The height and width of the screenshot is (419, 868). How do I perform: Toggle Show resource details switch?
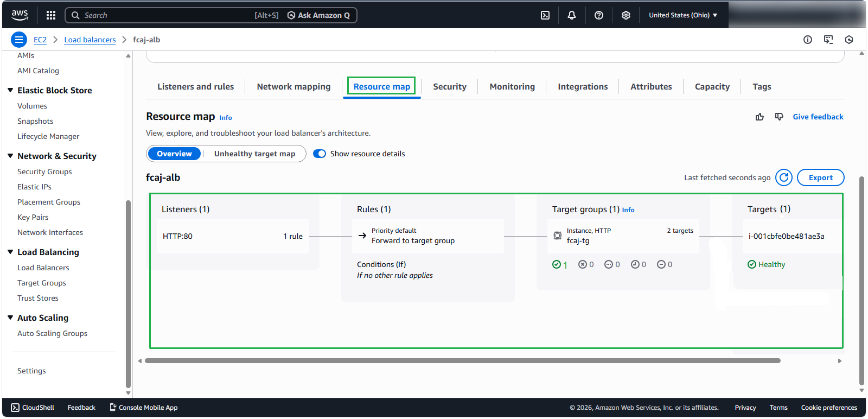(x=320, y=154)
